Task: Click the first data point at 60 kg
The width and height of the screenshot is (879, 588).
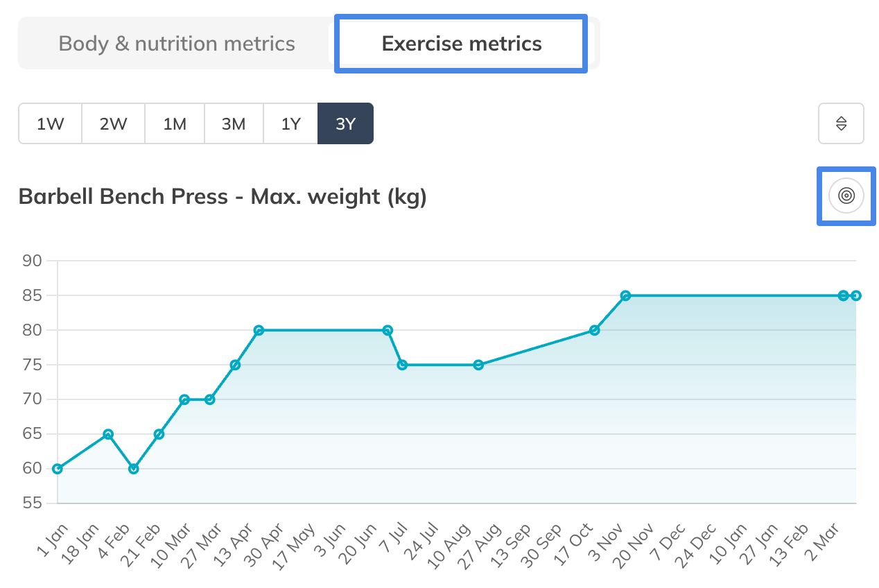Action: coord(58,469)
